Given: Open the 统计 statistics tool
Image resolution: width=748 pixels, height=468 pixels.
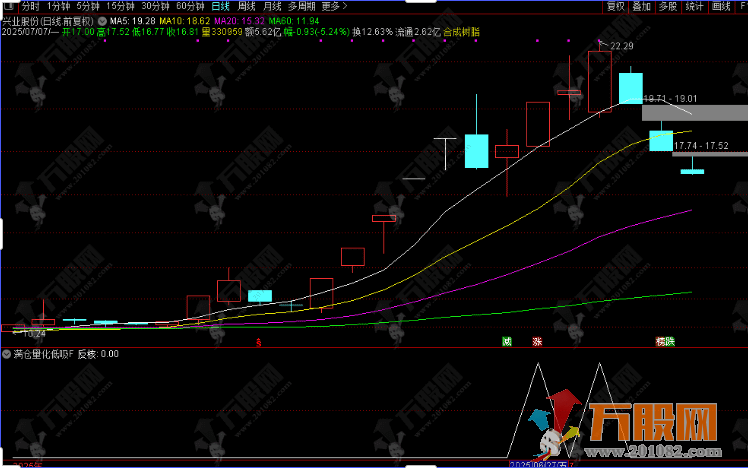Looking at the screenshot, I should [694, 6].
